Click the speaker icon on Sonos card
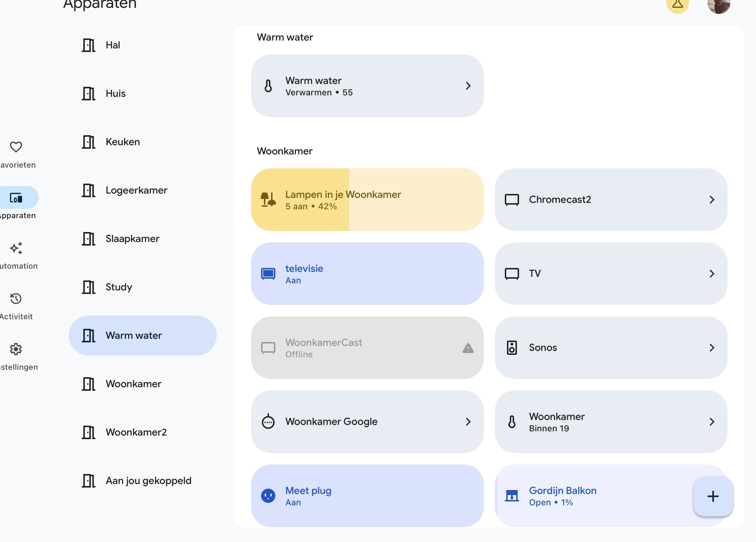 (512, 348)
